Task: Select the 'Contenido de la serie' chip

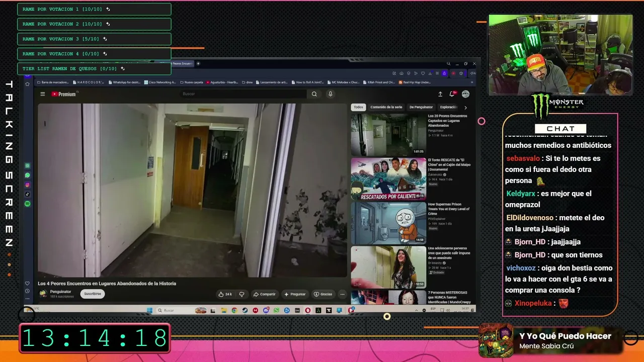Action: [x=386, y=107]
